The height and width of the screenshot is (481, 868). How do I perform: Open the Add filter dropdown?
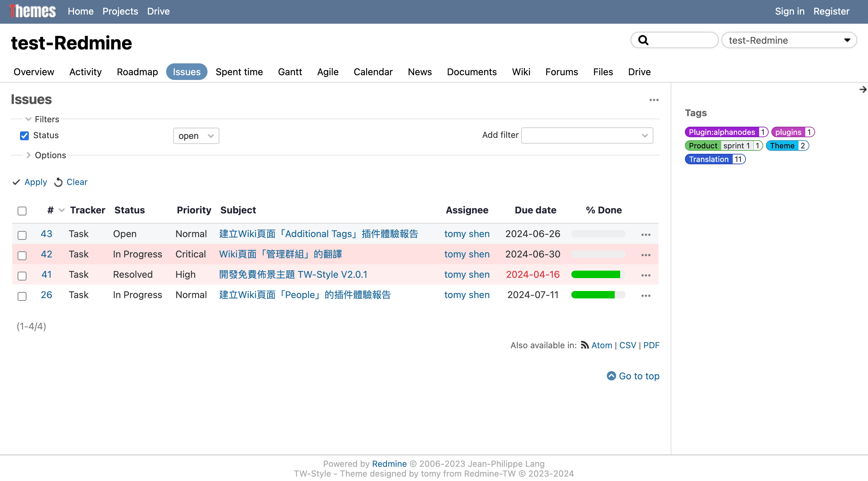point(587,135)
